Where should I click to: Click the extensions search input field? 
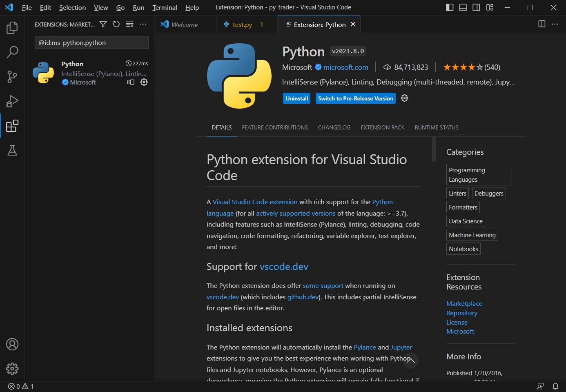click(x=91, y=42)
